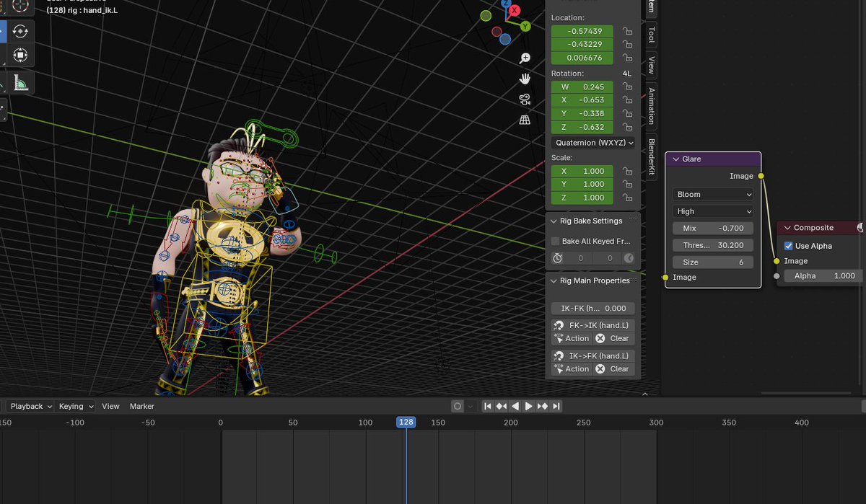Image resolution: width=866 pixels, height=504 pixels.
Task: Click Action under IK->FK (hand.L)
Action: click(x=571, y=368)
